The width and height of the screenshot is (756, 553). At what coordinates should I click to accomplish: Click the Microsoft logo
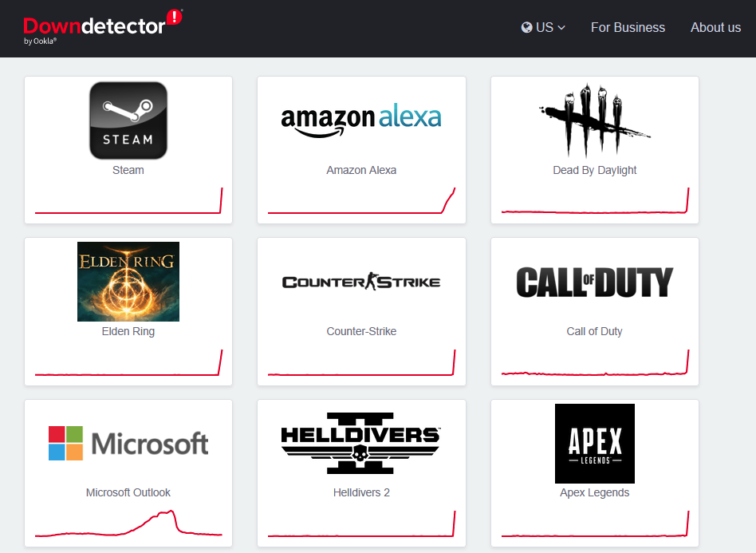(128, 443)
